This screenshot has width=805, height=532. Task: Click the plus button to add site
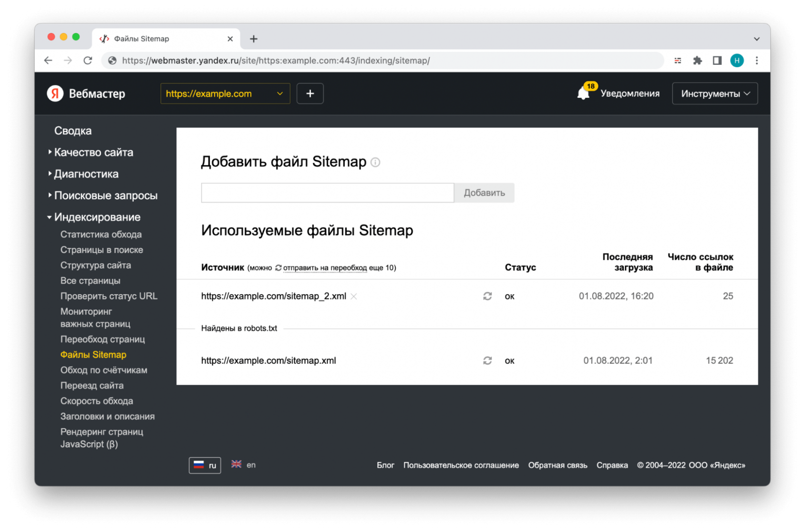pyautogui.click(x=310, y=93)
